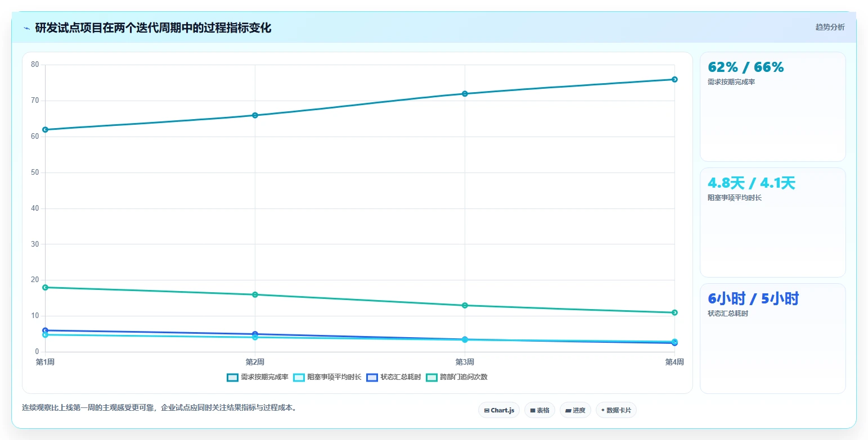This screenshot has height=440, width=868.
Task: Toggle the 需求按期完成率 legend entry
Action: coord(258,377)
